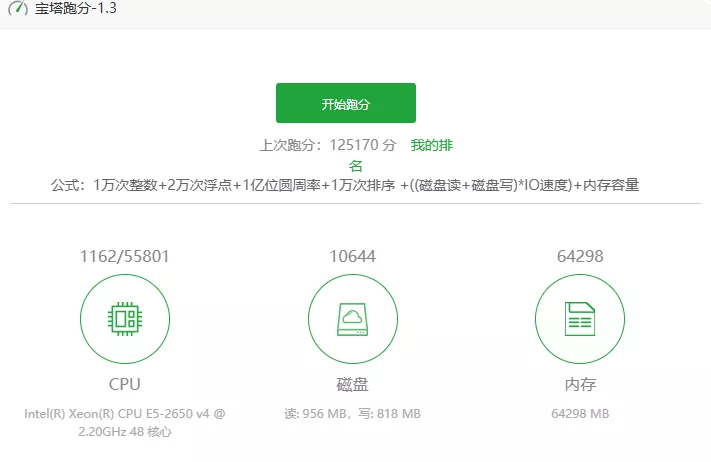This screenshot has width=711, height=462.
Task: Click the CPU chip icon
Action: pos(125,319)
